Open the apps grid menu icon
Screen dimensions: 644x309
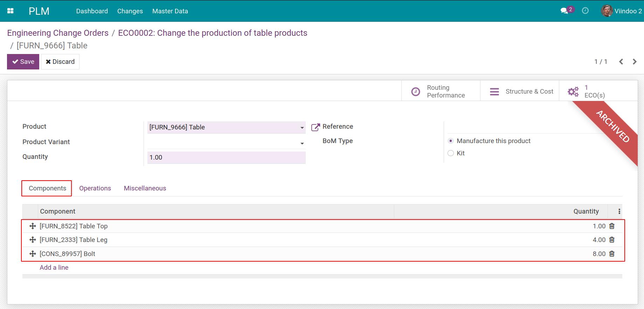coord(11,11)
